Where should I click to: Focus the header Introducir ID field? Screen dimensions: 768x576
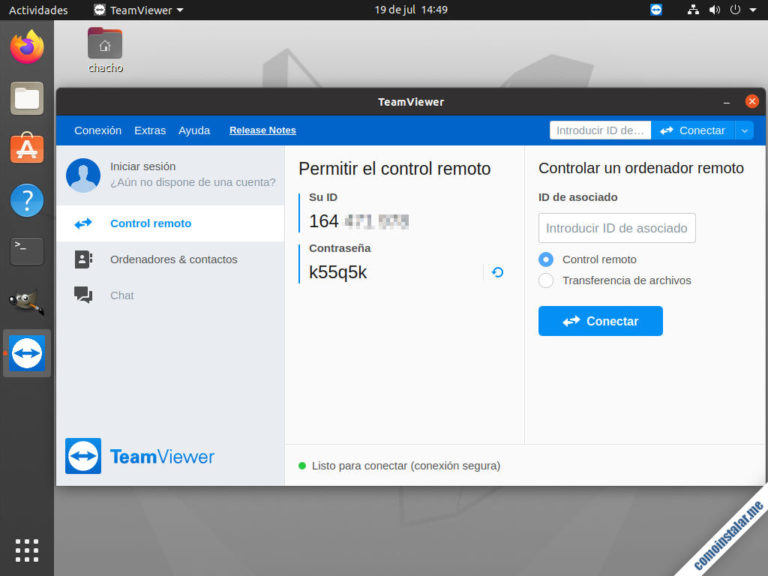coord(600,130)
